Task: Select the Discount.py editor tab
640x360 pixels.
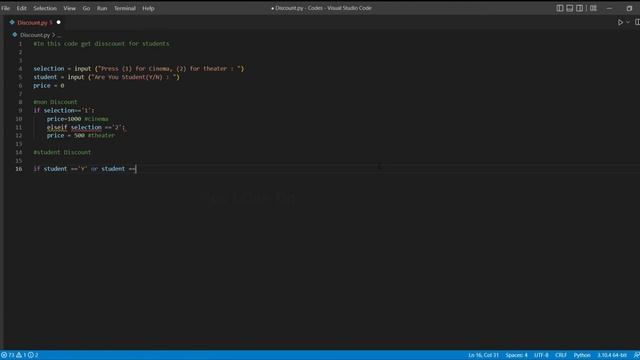Action: (35, 22)
